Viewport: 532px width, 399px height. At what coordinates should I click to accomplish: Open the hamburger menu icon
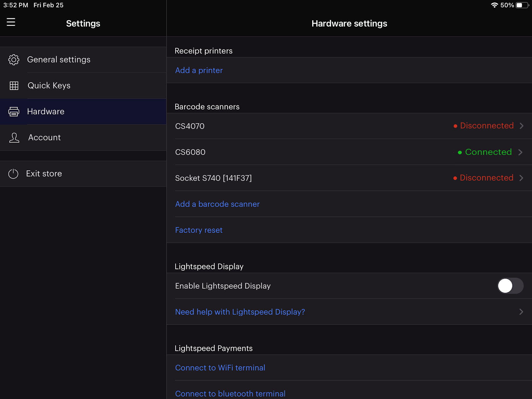point(11,22)
